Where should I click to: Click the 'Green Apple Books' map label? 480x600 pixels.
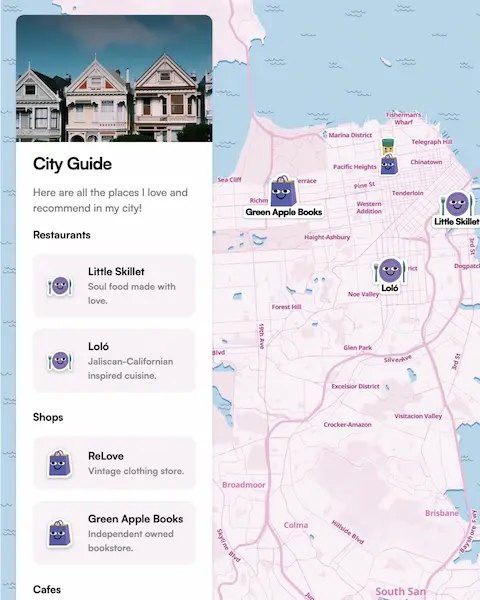pos(284,212)
